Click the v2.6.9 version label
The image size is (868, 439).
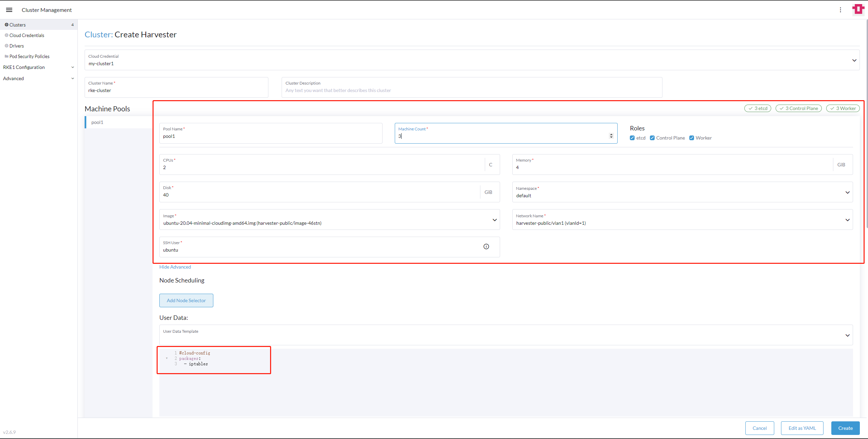[x=10, y=432]
